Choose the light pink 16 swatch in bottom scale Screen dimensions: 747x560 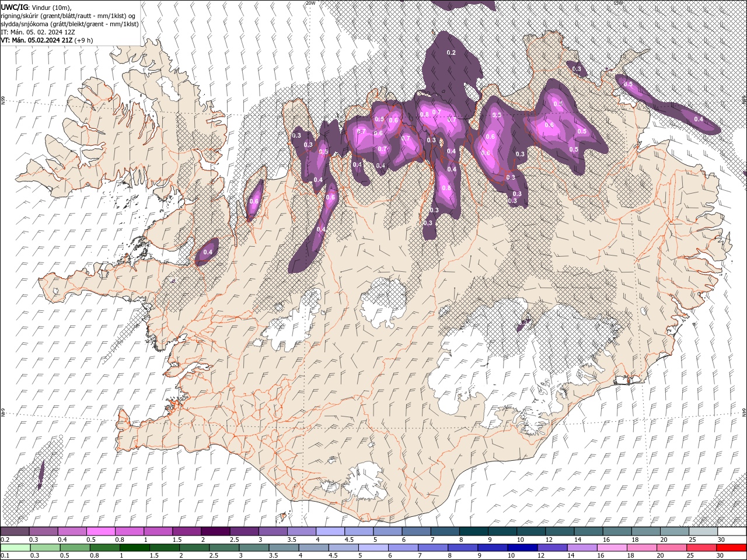click(612, 548)
